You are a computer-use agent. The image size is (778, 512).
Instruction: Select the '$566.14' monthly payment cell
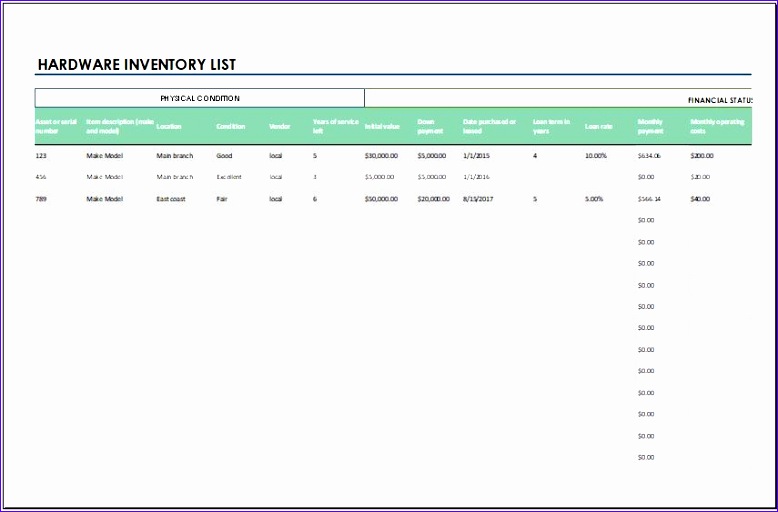pyautogui.click(x=649, y=199)
